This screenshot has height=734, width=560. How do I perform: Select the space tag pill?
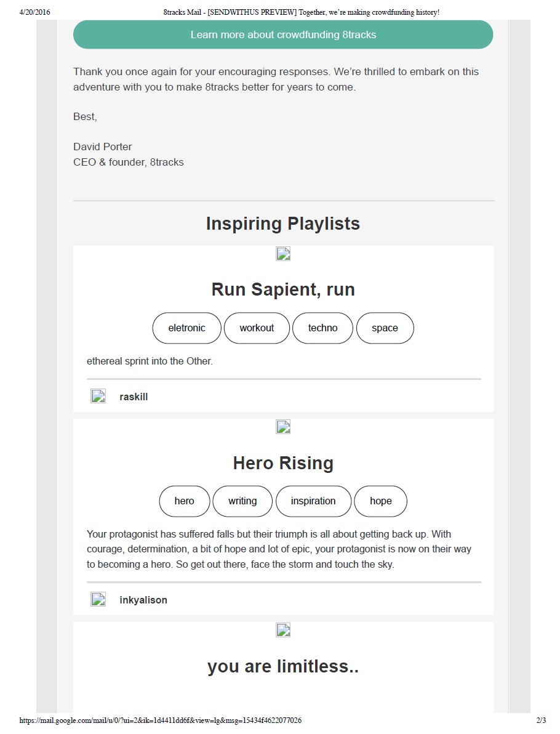click(385, 328)
